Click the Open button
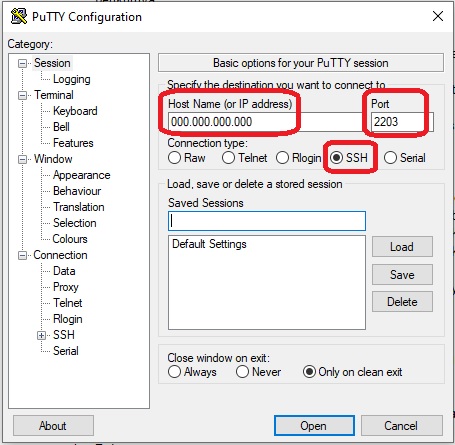This screenshot has height=445, width=455. tap(314, 426)
